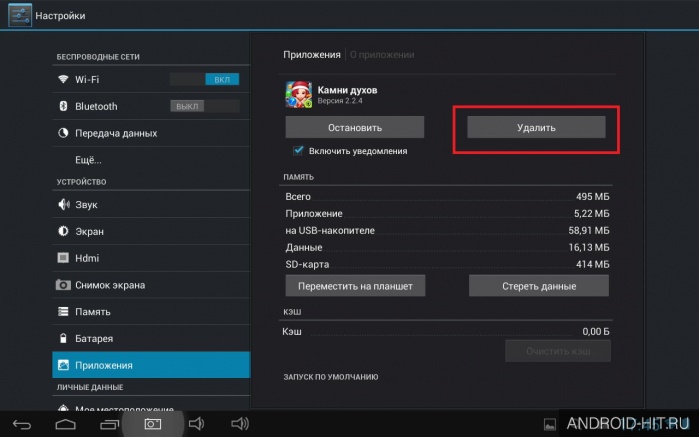Tap the Settings icon in the title bar

click(x=20, y=15)
